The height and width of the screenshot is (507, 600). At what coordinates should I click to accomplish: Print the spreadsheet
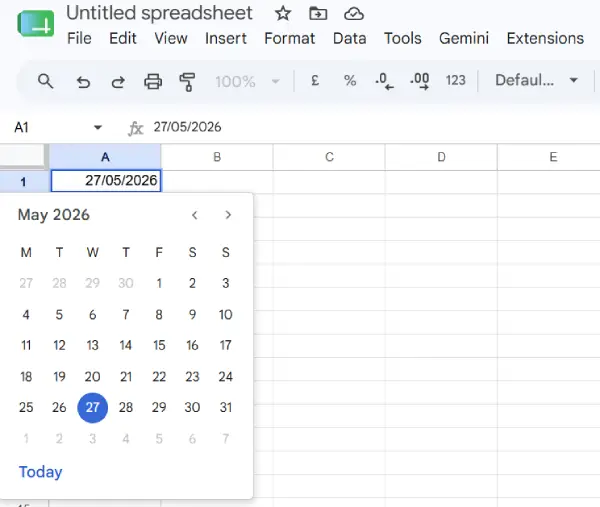[153, 82]
